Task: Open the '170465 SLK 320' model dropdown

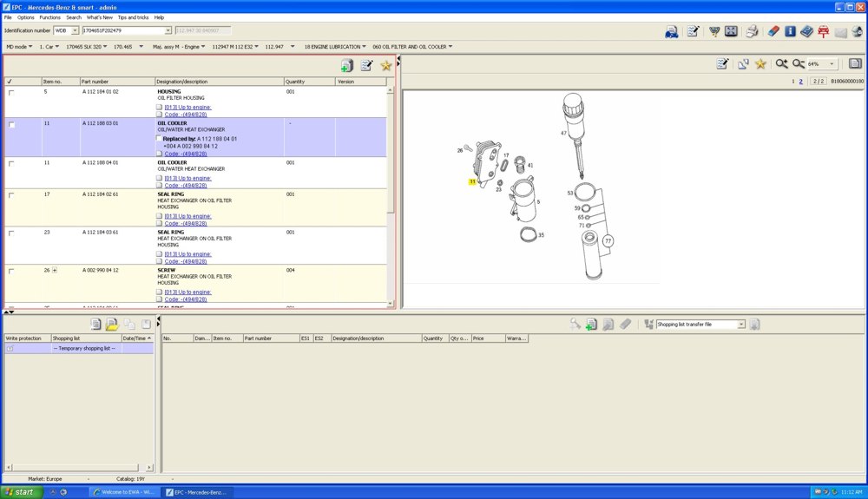Action: point(86,47)
